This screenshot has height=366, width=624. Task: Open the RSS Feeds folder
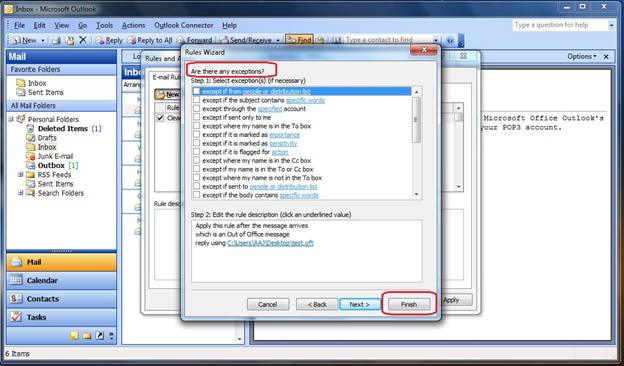54,175
